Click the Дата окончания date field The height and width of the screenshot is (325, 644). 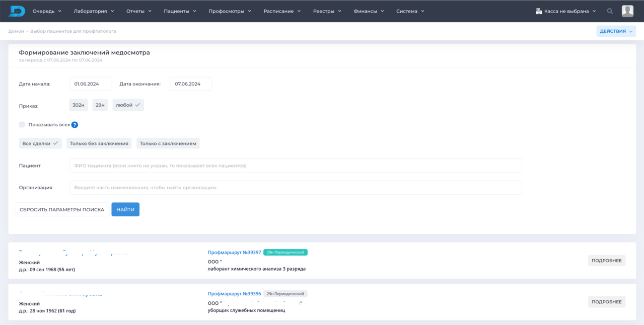pos(191,84)
